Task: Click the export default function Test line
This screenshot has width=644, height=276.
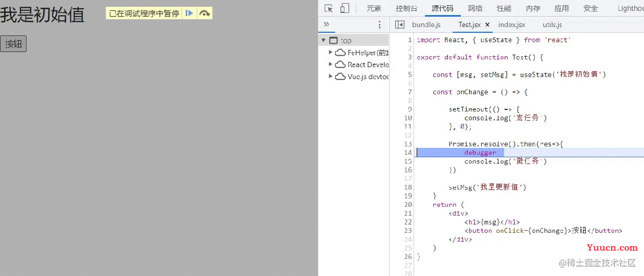Action: tap(480, 57)
